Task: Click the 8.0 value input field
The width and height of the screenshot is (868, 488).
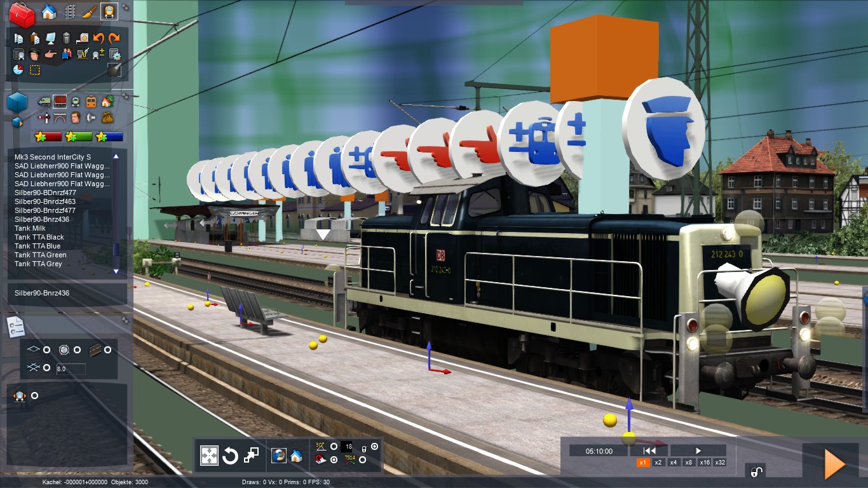Action: 71,369
